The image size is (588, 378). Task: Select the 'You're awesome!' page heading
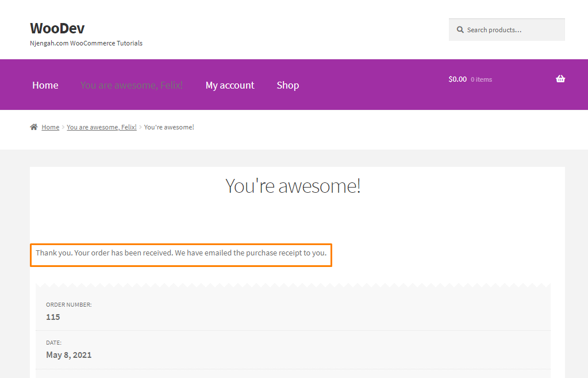coord(293,186)
